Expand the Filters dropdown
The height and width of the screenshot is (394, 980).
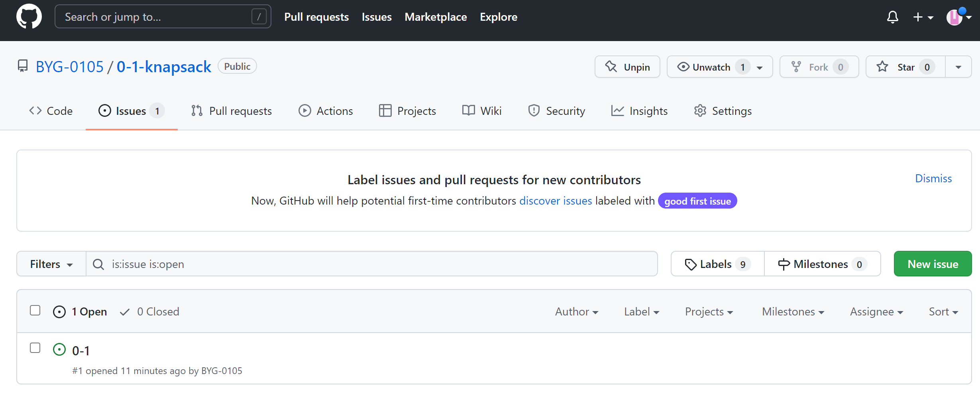coord(51,264)
